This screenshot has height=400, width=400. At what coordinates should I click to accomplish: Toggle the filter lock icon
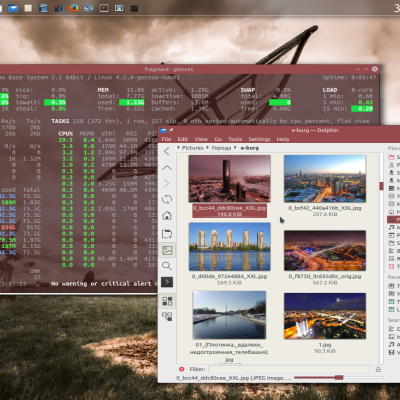[378, 369]
